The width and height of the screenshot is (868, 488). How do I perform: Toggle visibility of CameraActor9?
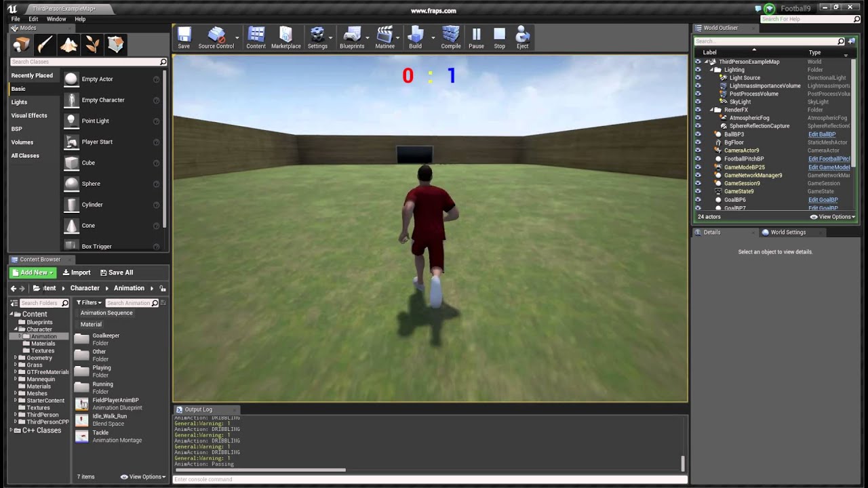pyautogui.click(x=698, y=150)
